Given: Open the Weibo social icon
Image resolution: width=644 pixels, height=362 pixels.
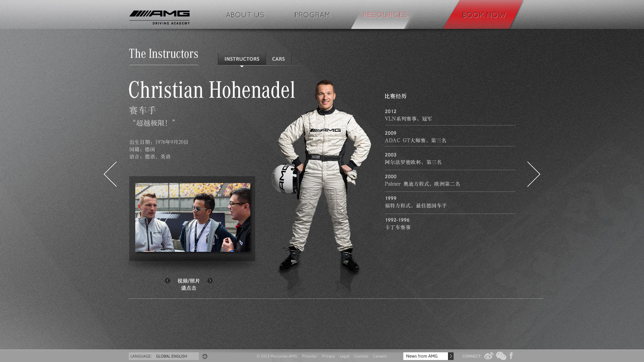Looking at the screenshot, I should coord(489,356).
